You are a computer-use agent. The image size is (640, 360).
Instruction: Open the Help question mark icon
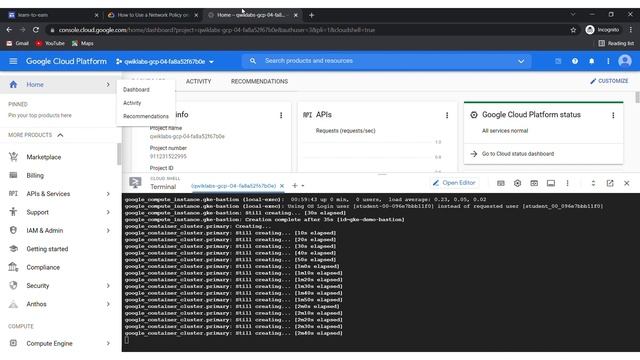pyautogui.click(x=575, y=61)
